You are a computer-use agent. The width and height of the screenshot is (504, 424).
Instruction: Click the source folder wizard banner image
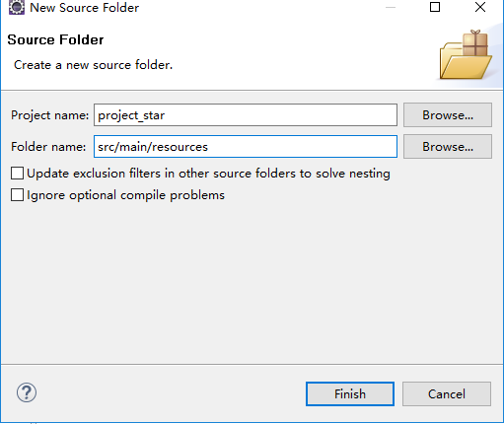click(x=466, y=55)
